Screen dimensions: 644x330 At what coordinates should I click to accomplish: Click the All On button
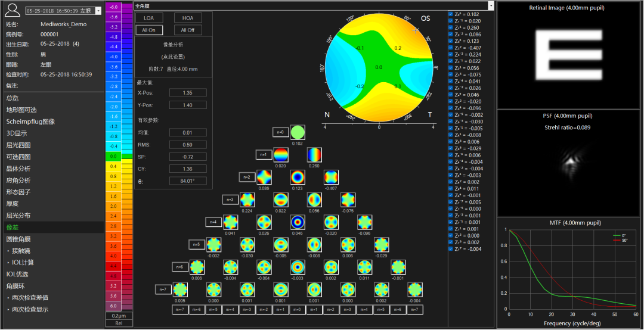[x=150, y=30]
